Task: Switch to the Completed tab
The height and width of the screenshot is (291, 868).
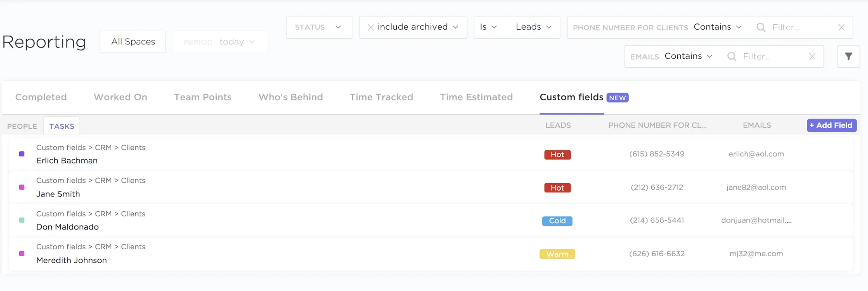Action: (41, 97)
